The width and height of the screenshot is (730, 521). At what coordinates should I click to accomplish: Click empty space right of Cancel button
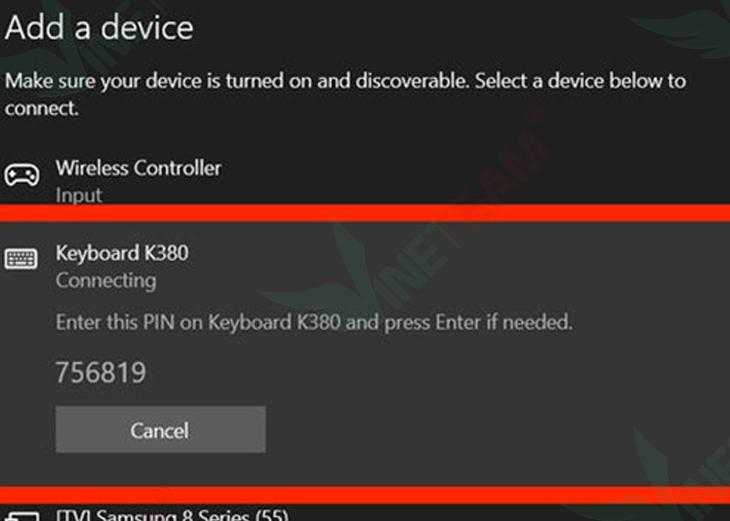[493, 429]
